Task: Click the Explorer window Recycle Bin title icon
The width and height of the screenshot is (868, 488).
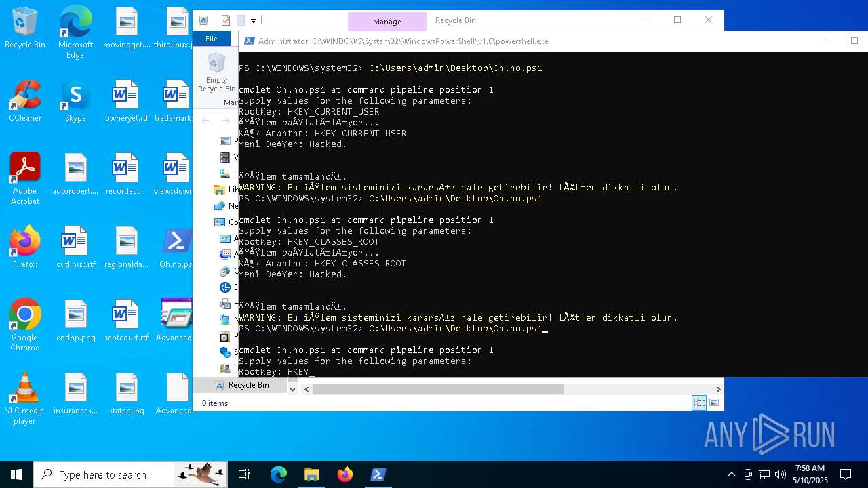Action: coord(203,20)
